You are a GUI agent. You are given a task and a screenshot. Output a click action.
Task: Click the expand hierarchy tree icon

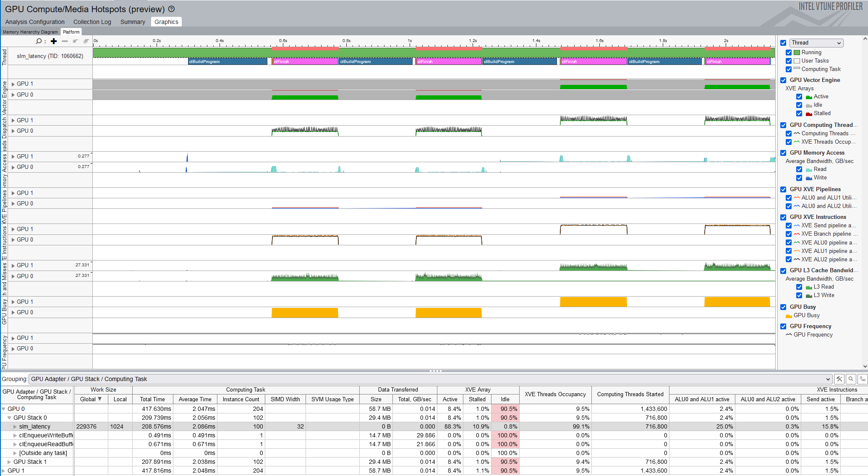[862, 379]
